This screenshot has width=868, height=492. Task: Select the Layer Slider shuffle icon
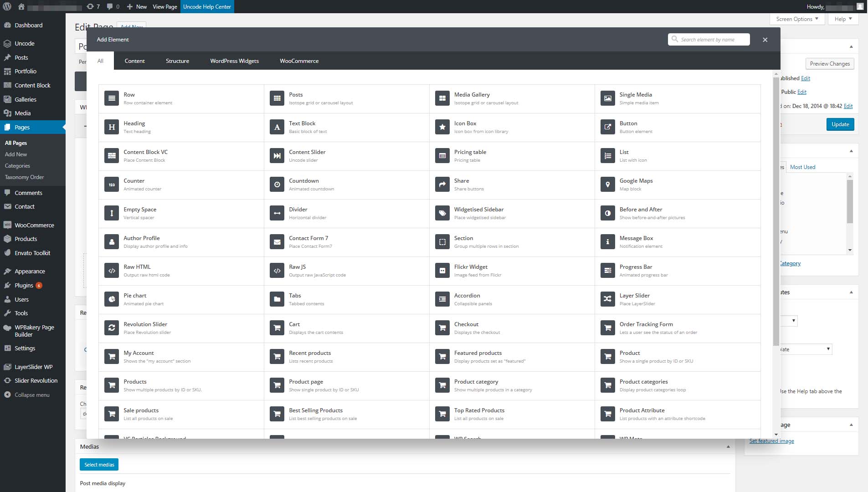coord(607,299)
